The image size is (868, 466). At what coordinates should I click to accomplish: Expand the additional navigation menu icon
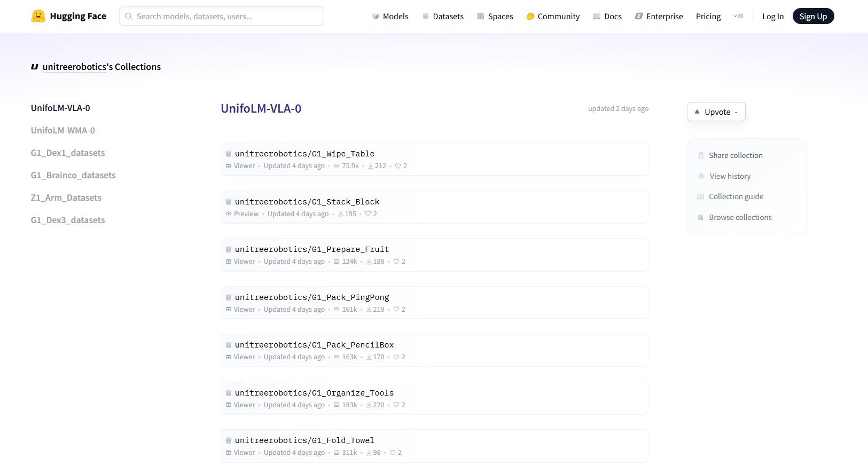738,17
